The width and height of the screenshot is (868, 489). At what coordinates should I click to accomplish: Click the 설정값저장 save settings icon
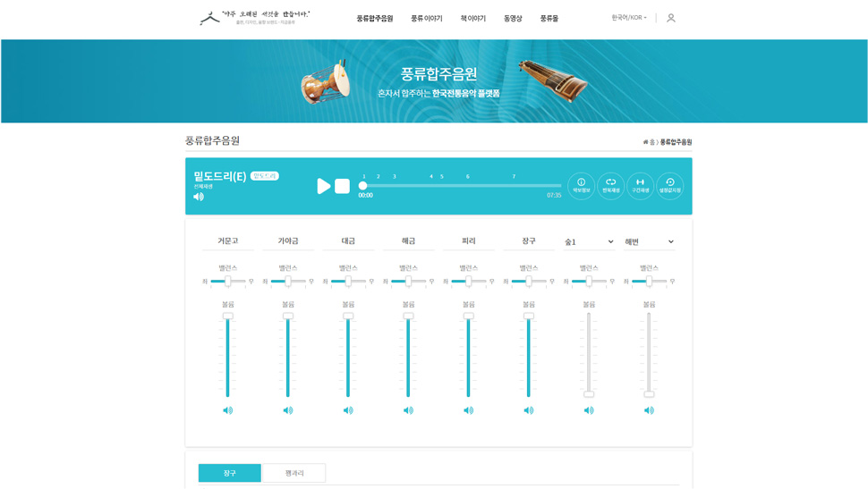[x=669, y=185]
